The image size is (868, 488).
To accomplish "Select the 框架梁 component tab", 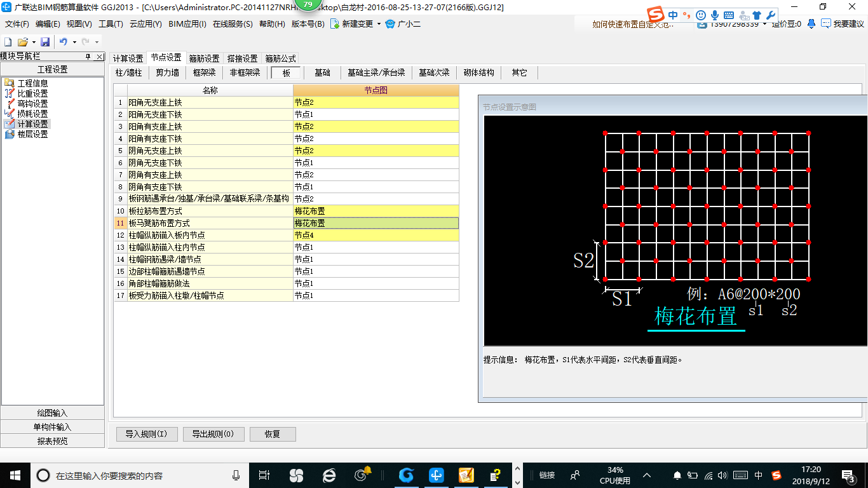I will point(205,72).
